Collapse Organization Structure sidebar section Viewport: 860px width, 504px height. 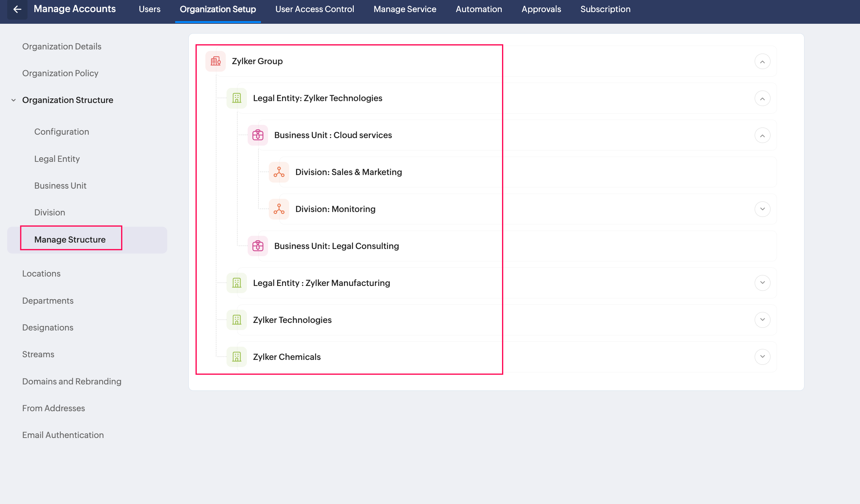[14, 100]
